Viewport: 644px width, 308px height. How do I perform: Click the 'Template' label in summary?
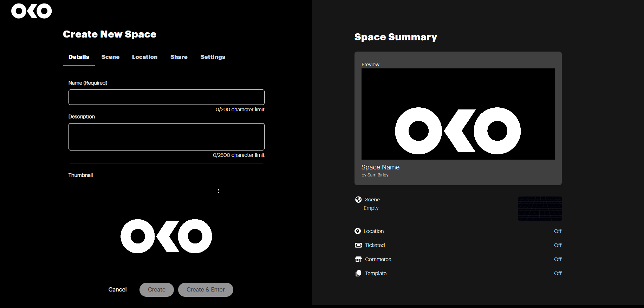click(x=376, y=273)
